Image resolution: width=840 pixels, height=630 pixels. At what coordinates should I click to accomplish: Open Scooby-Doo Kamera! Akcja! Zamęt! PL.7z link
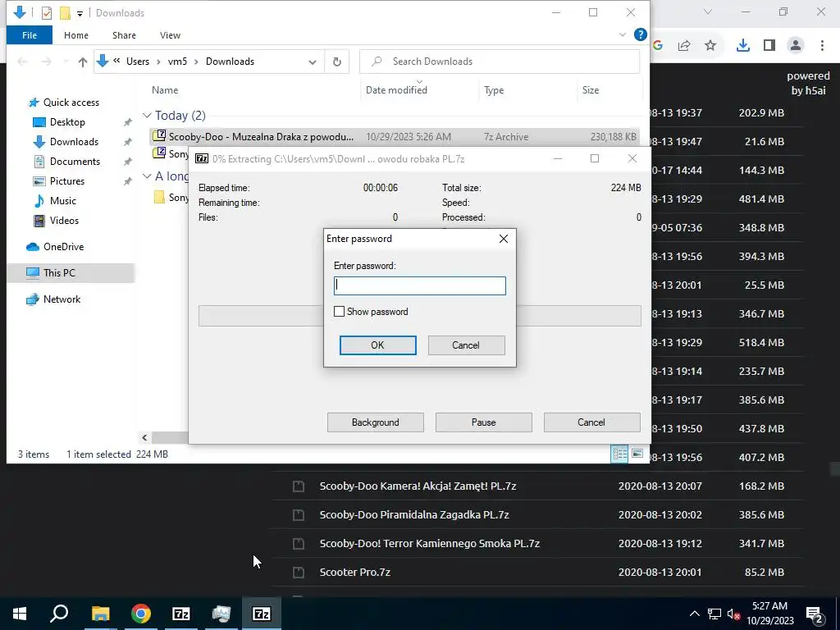418,486
